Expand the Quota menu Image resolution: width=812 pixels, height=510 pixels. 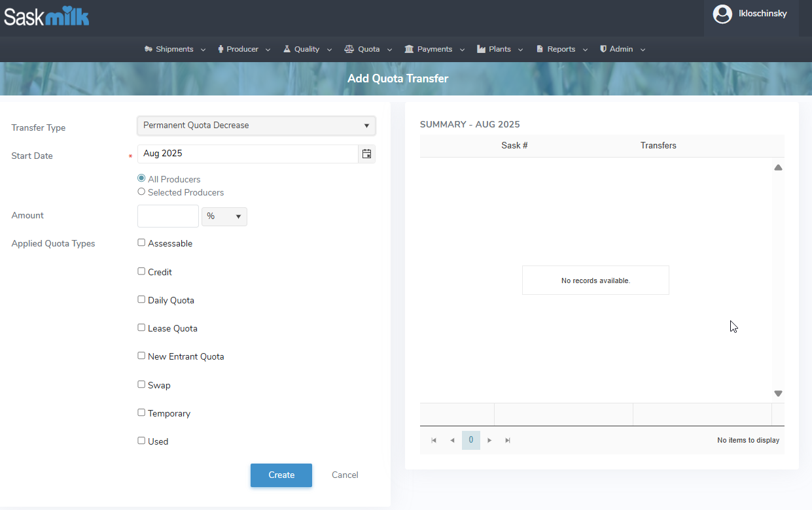[x=368, y=49]
